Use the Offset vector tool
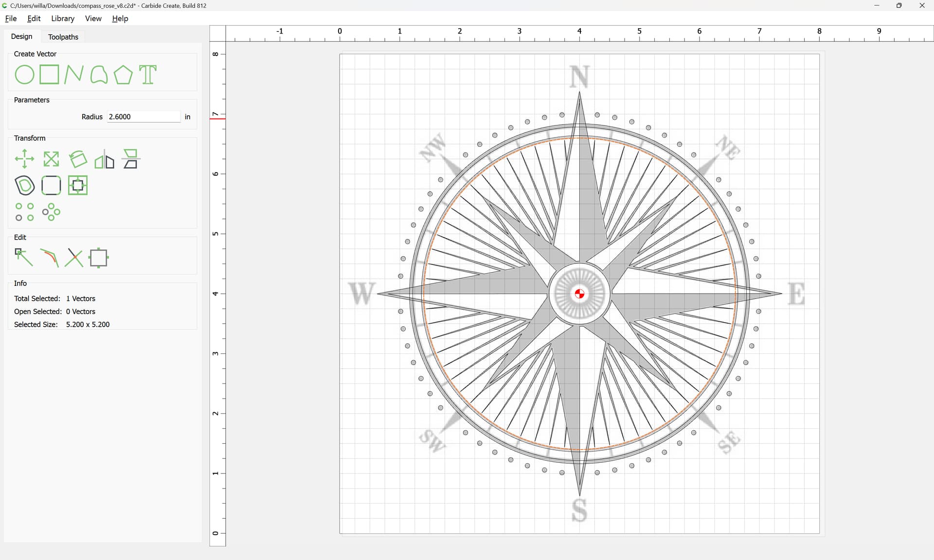 tap(24, 185)
